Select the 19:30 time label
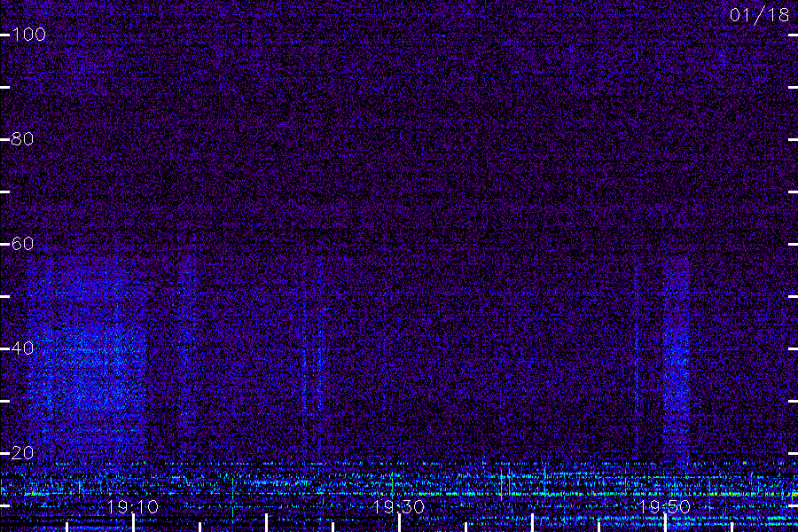Viewport: 798px width, 532px height. 398,507
